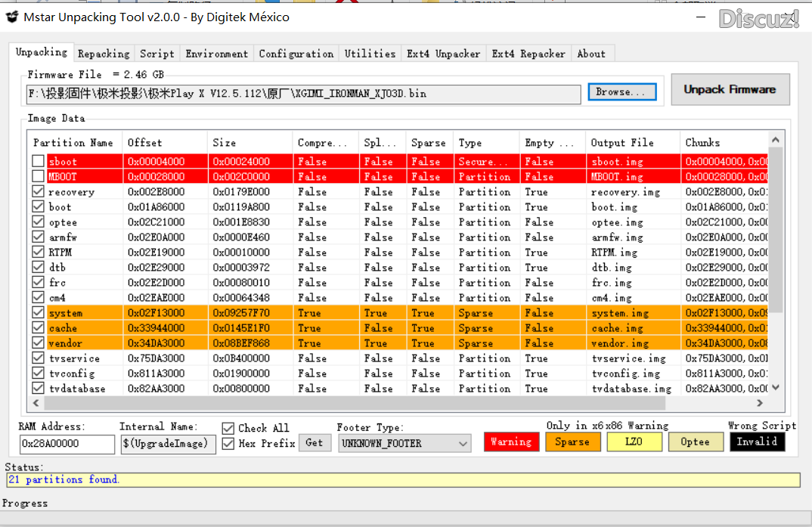The width and height of the screenshot is (812, 527).
Task: Click the RAM Address input field
Action: point(67,444)
